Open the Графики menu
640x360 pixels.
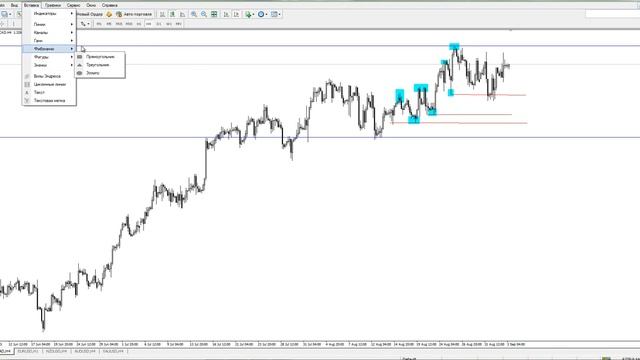pyautogui.click(x=53, y=5)
